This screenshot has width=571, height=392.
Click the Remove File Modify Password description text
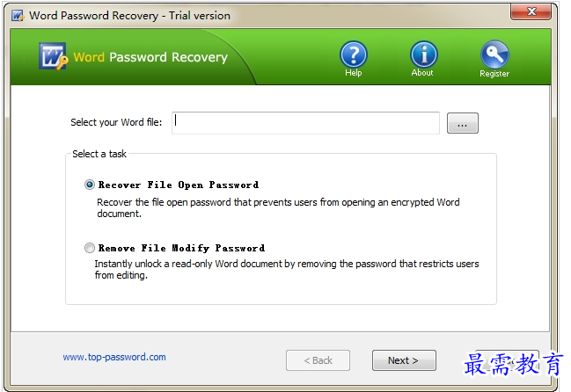[x=287, y=270]
